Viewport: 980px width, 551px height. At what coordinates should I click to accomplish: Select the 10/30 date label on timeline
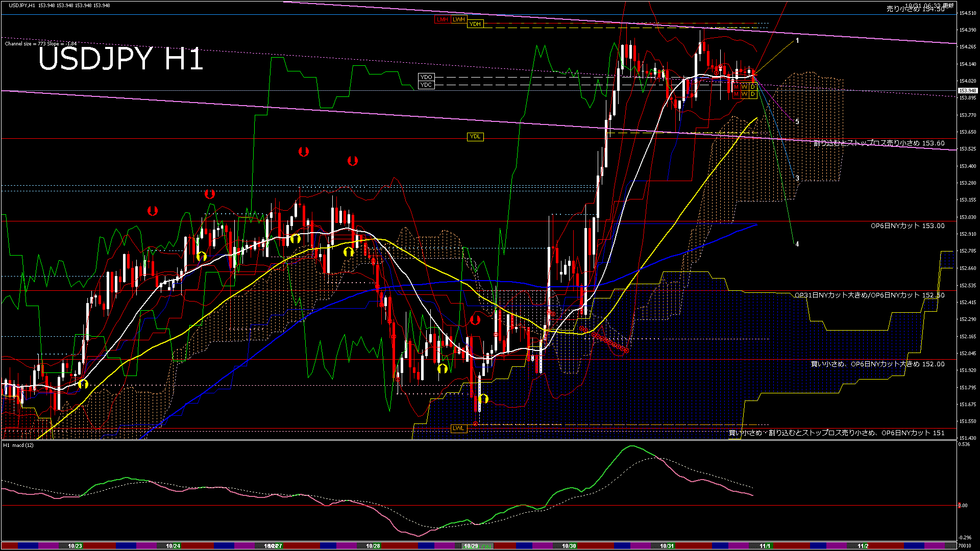coord(569,546)
